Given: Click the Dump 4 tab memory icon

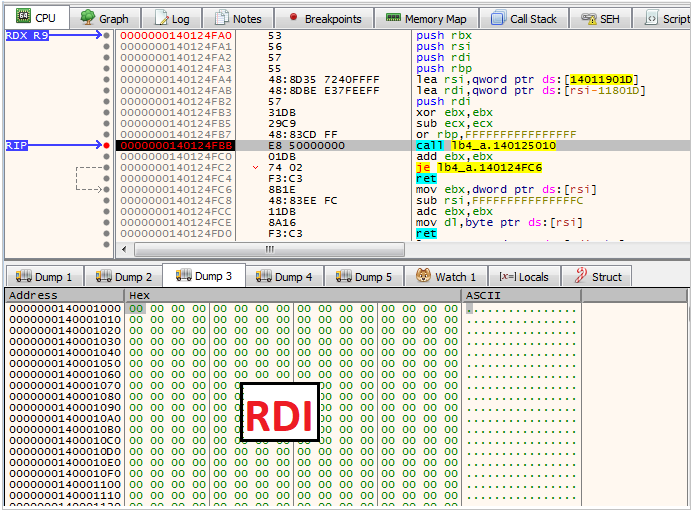Looking at the screenshot, I should click(x=264, y=276).
